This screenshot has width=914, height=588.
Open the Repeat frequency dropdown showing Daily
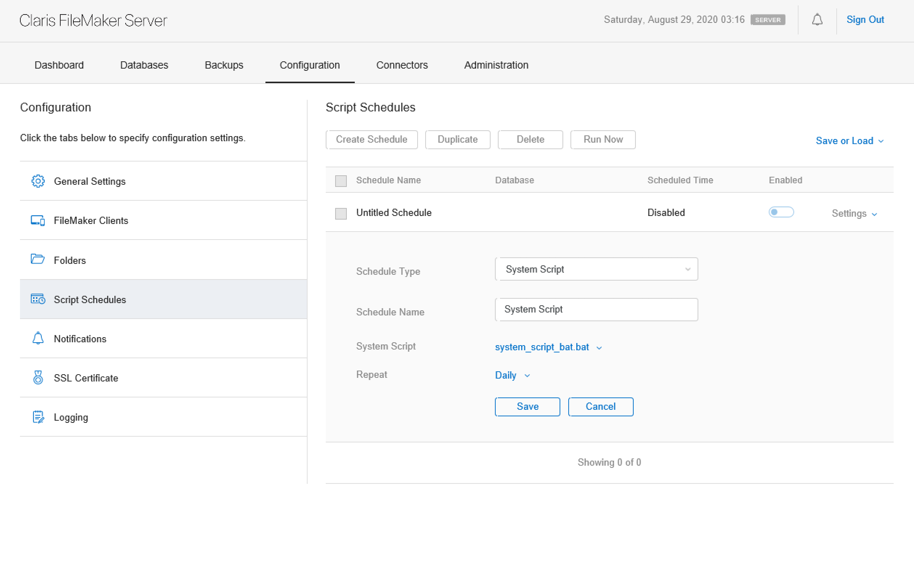(512, 375)
